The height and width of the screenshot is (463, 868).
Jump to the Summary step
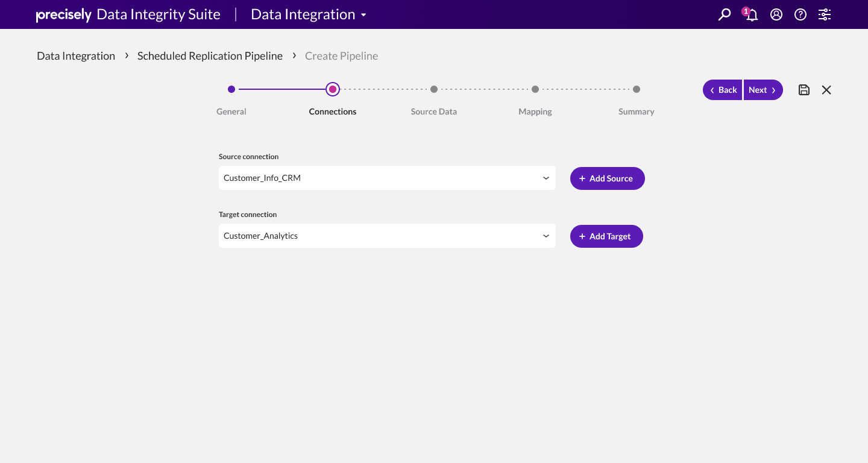pos(637,89)
